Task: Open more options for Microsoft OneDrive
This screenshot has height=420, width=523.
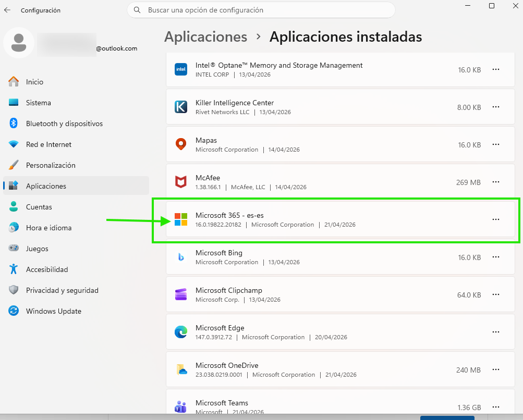Action: click(496, 369)
